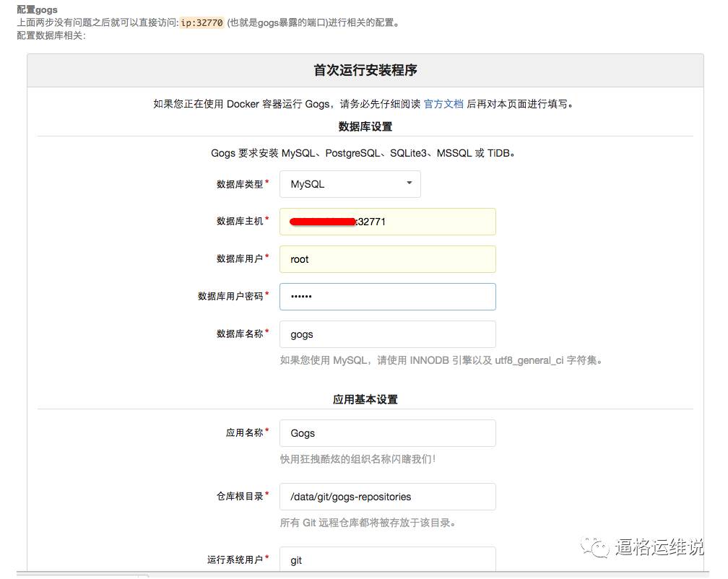Click the 数据库用户密码 label
Image resolution: width=728 pixels, height=579 pixels.
[231, 296]
